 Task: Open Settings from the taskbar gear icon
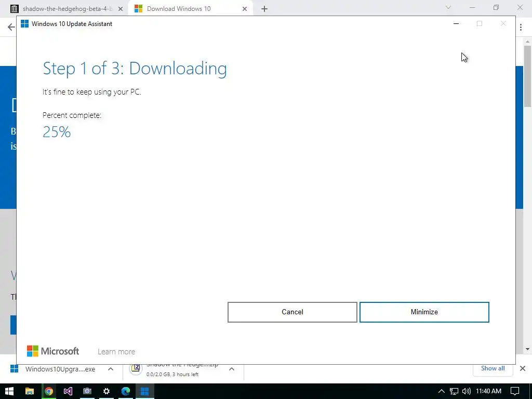106,391
